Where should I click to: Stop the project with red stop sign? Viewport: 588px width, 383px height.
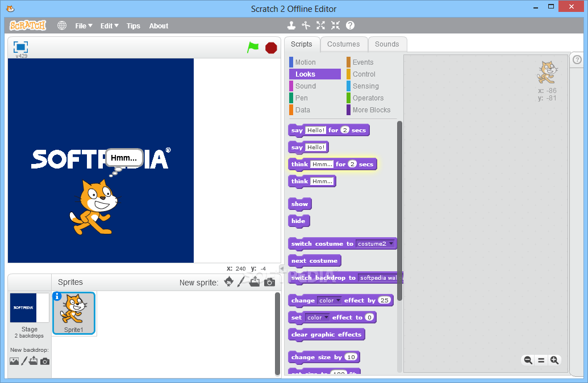(271, 48)
